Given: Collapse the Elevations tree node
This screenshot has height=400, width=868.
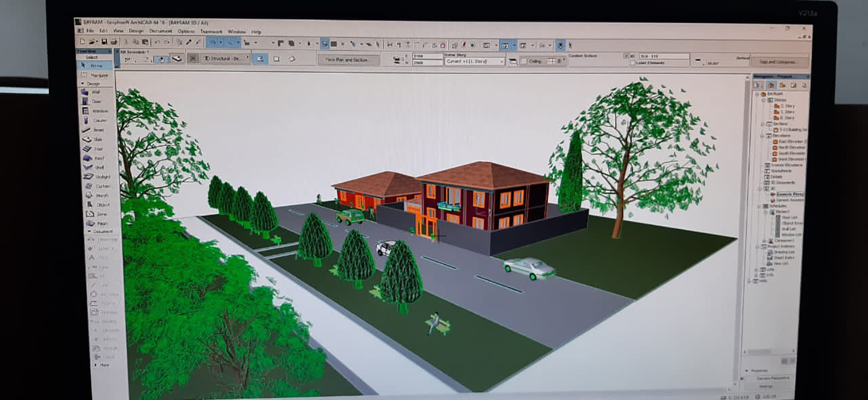Looking at the screenshot, I should tap(763, 136).
